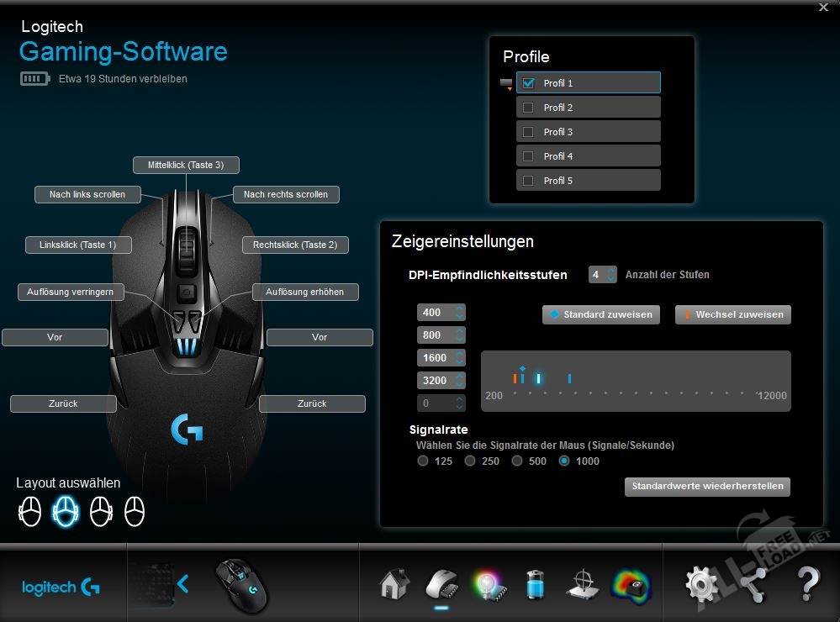The image size is (840, 622).
Task: Open the lighting settings bulb icon
Action: tap(486, 583)
